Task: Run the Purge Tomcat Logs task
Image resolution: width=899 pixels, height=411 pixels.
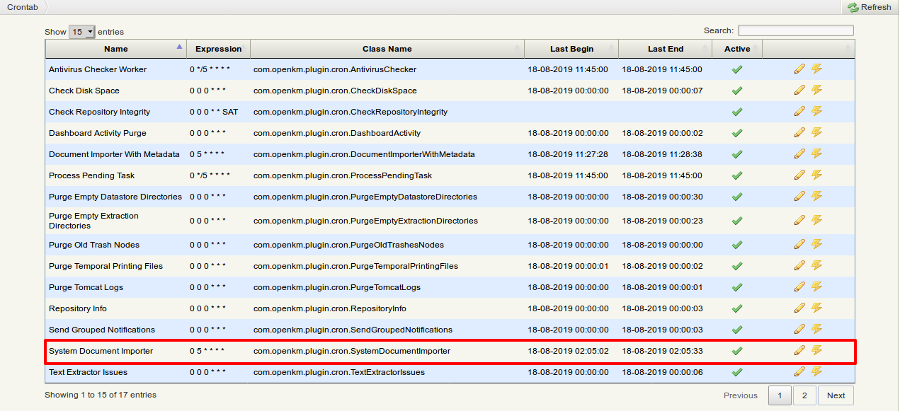Action: pyautogui.click(x=816, y=287)
